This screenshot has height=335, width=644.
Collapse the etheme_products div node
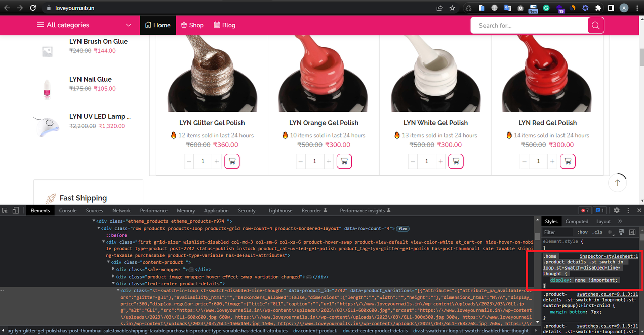pyautogui.click(x=94, y=221)
